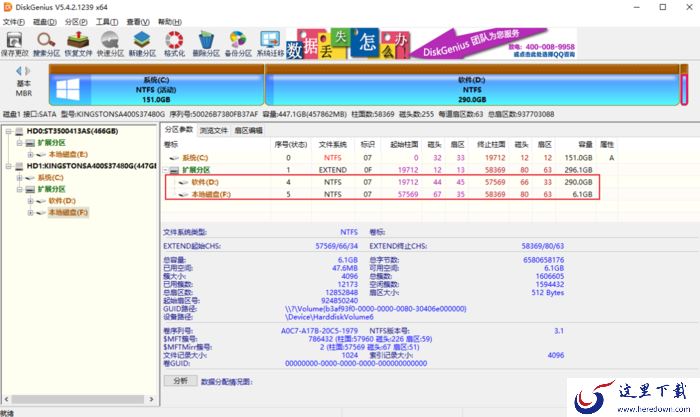Click the 296.1GB capacity cell in the 扩展分区 row
This screenshot has height=417, width=700.
578,170
